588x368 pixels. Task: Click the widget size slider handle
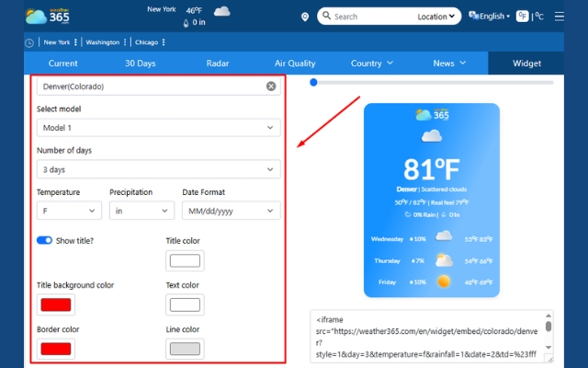[313, 82]
